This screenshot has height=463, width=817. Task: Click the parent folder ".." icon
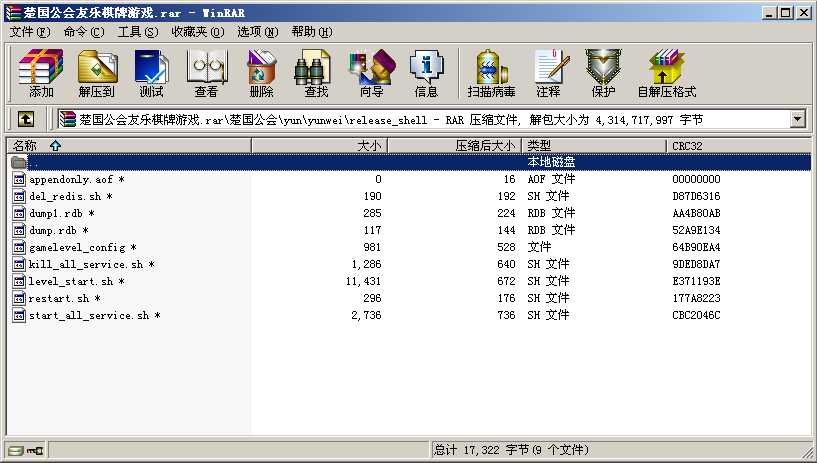click(x=19, y=162)
